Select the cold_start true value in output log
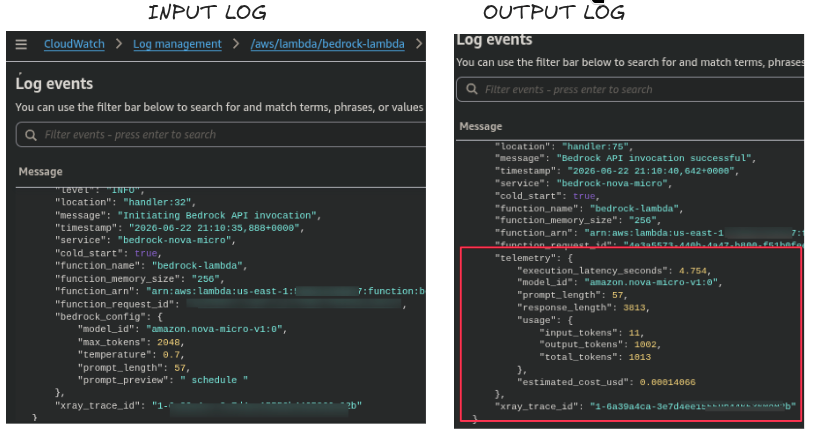 pyautogui.click(x=584, y=196)
